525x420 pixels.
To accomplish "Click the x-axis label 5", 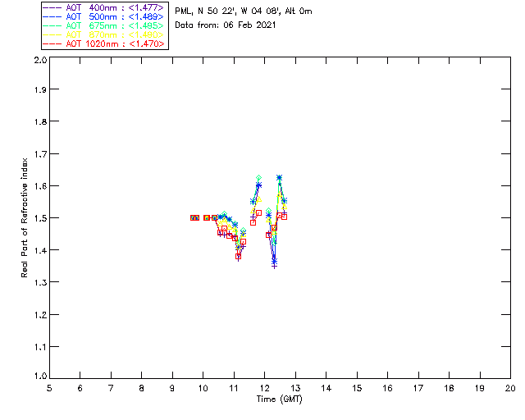I will pos(49,388).
